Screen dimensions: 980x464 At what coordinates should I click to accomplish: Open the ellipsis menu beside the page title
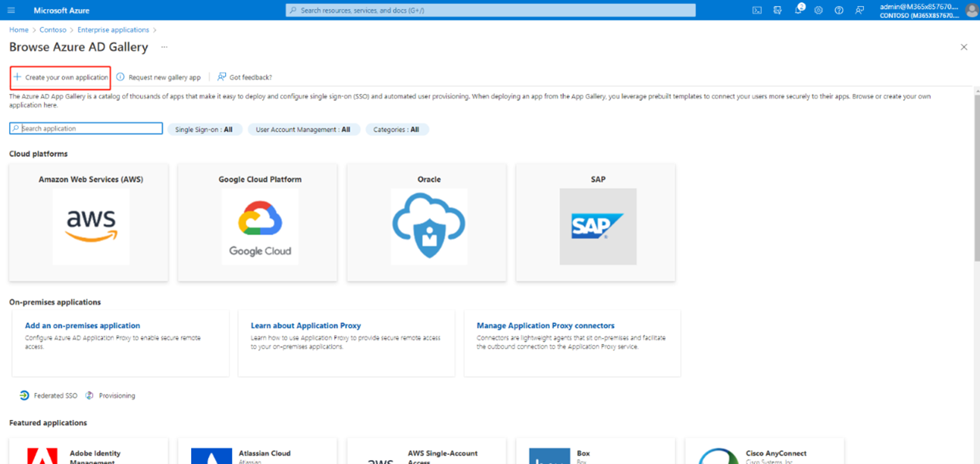[164, 47]
